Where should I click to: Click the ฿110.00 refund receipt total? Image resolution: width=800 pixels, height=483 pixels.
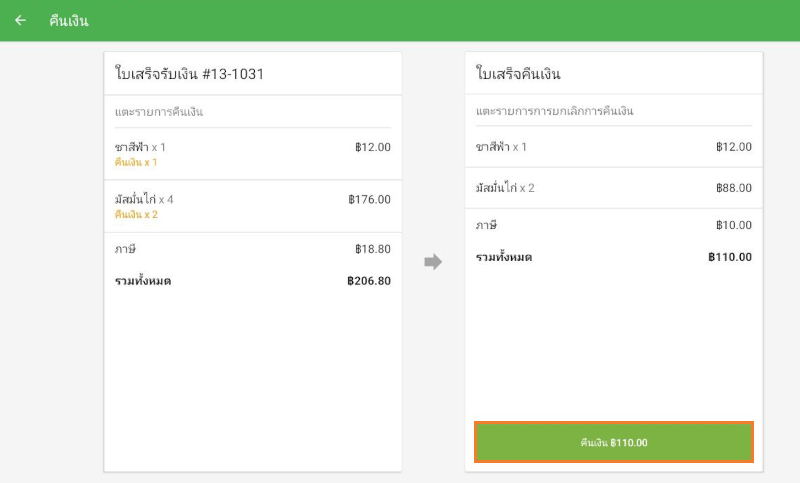click(729, 257)
